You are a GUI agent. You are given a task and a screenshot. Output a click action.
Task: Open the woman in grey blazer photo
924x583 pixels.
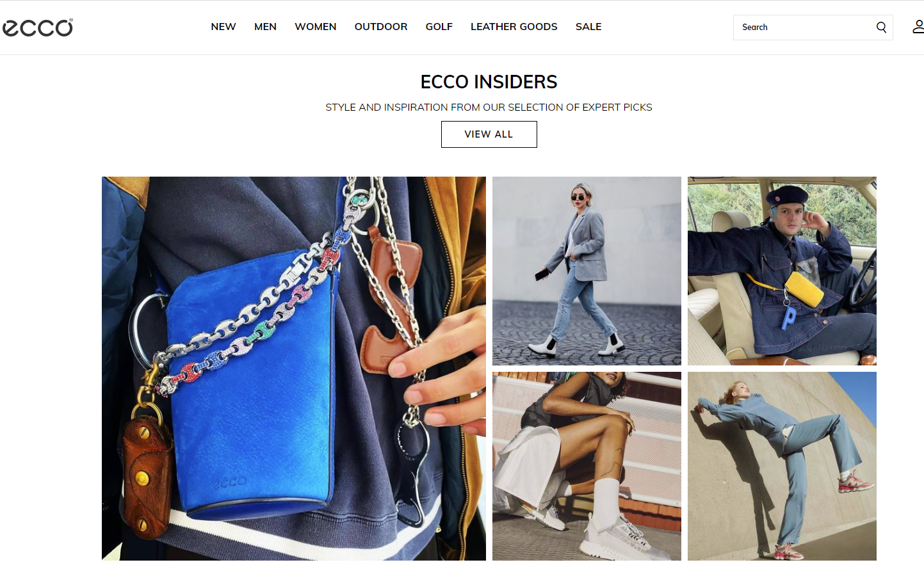(587, 271)
